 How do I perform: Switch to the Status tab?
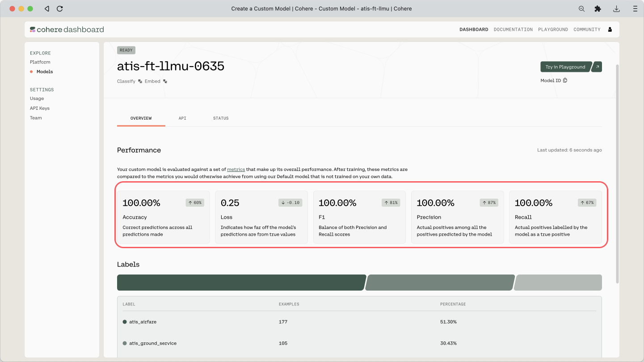coord(221,118)
